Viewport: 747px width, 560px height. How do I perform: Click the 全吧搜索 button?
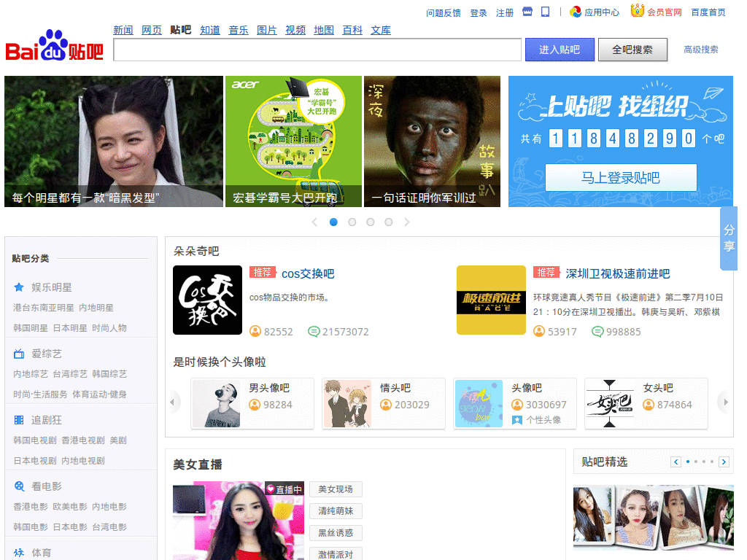[632, 50]
